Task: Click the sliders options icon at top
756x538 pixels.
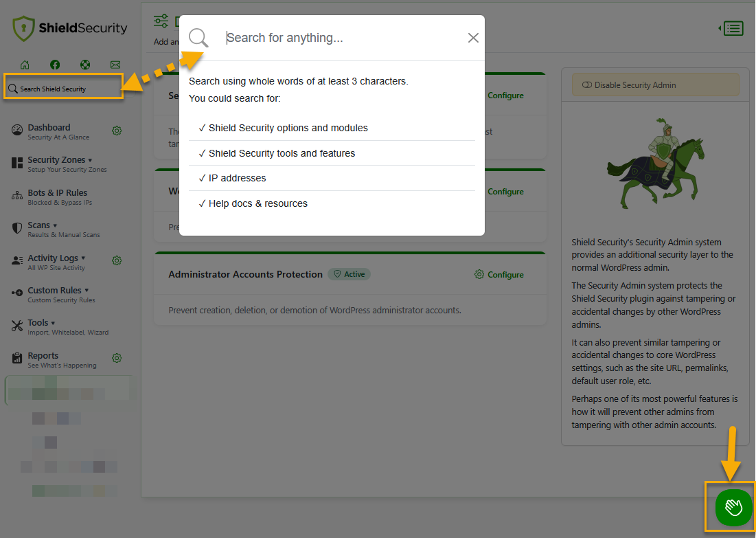Action: point(161,21)
